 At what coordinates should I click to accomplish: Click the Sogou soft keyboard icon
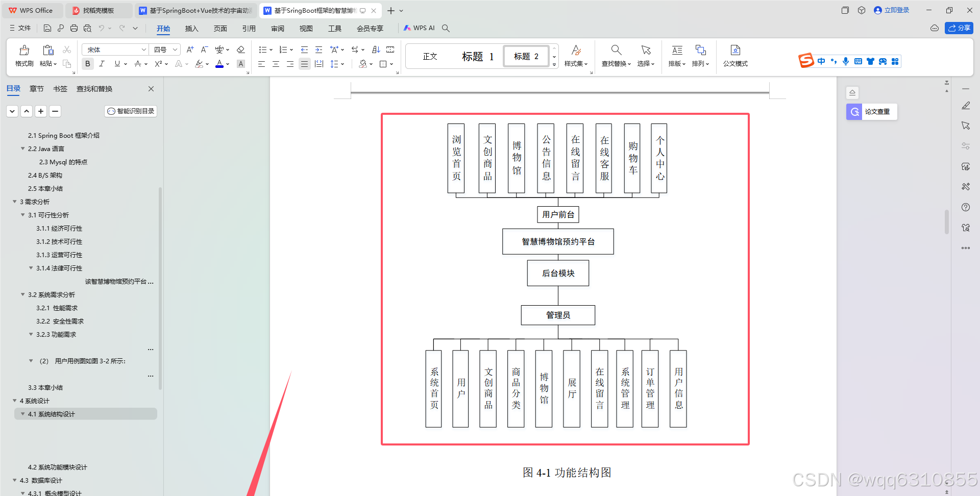858,61
